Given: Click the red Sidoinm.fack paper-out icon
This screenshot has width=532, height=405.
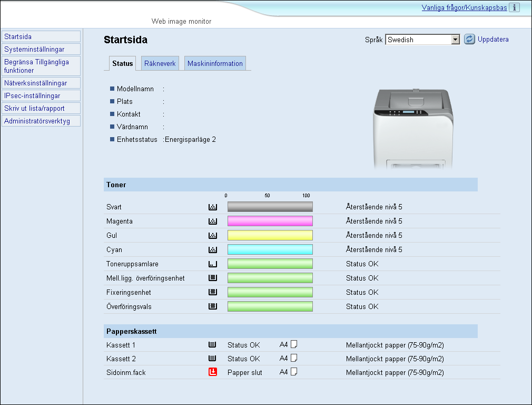Looking at the screenshot, I should (213, 372).
